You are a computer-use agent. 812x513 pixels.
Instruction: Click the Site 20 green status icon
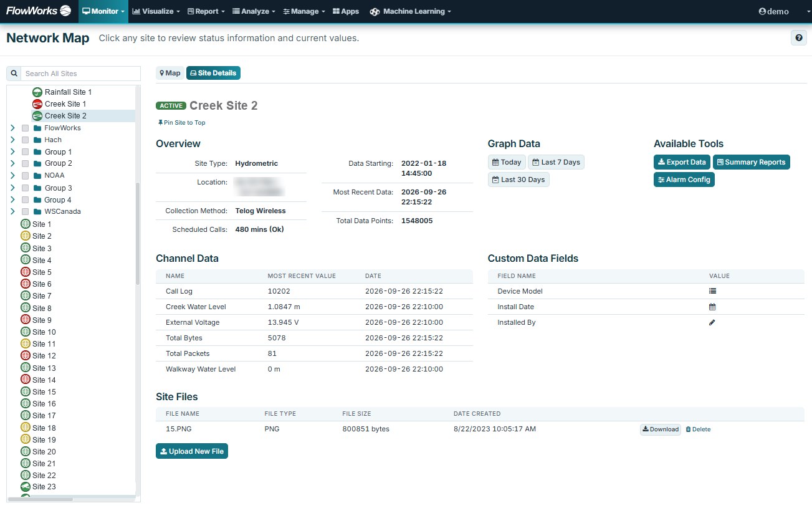26,451
